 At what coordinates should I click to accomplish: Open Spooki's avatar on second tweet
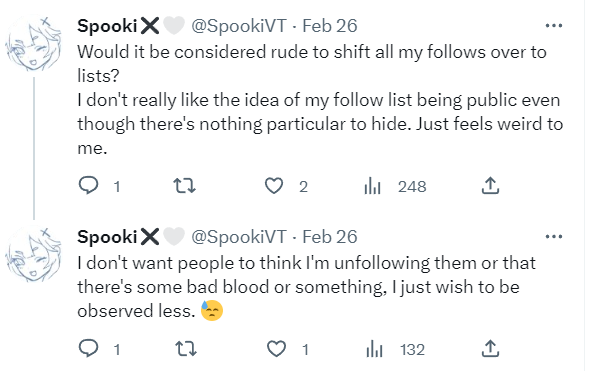(33, 254)
